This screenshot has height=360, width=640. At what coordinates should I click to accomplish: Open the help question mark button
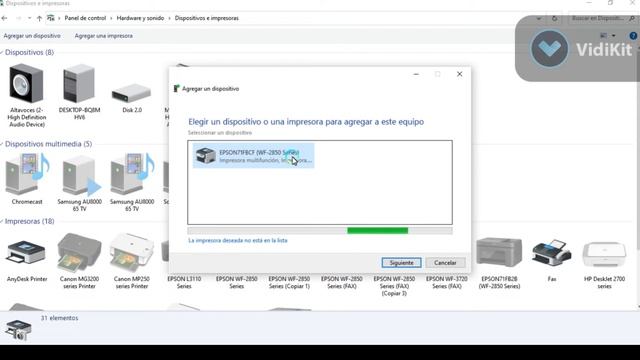click(x=633, y=36)
